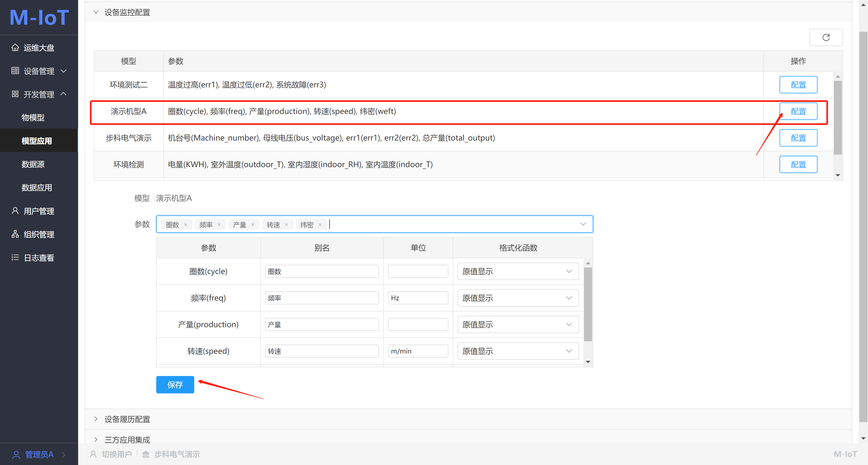Open the 参数 multi-select dropdown arrow
This screenshot has height=465, width=868.
point(583,224)
